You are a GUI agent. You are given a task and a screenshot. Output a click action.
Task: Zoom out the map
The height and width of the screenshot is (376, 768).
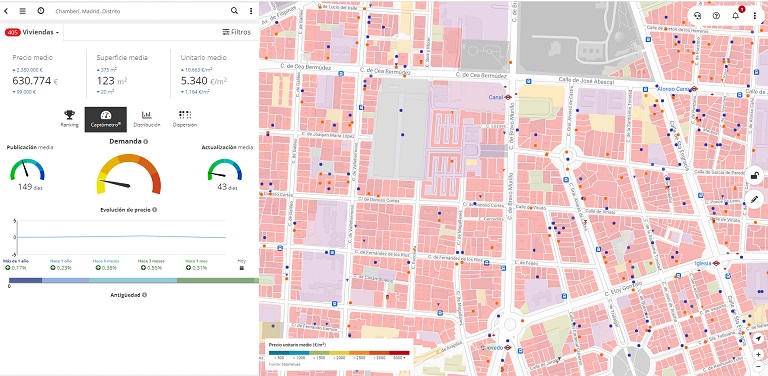[x=758, y=368]
